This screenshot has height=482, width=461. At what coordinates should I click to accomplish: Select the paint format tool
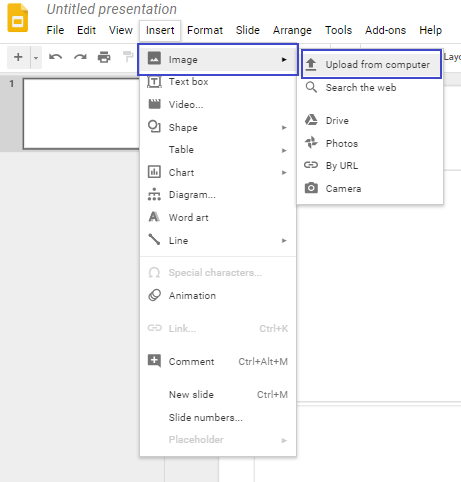[x=128, y=57]
